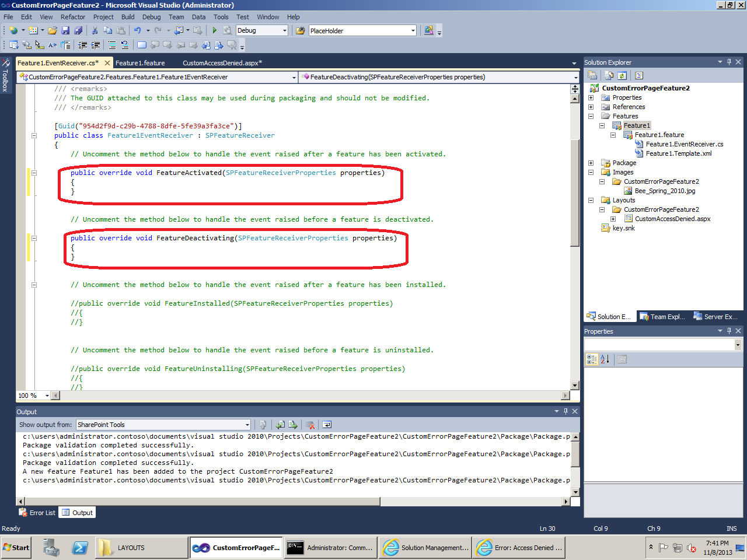Open the editor zoom level dropdown

click(47, 395)
